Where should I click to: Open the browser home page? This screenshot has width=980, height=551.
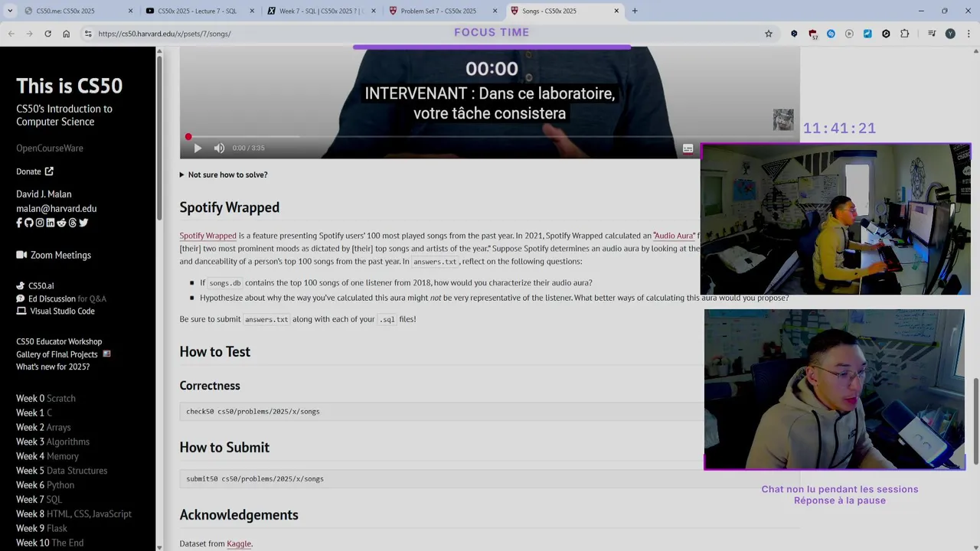pos(66,34)
